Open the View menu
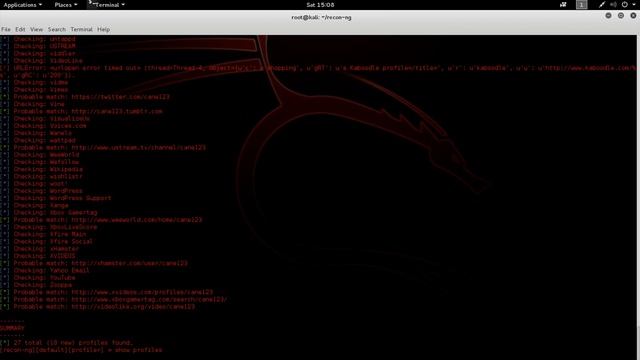Viewport: 640px width, 360px height. pos(36,29)
